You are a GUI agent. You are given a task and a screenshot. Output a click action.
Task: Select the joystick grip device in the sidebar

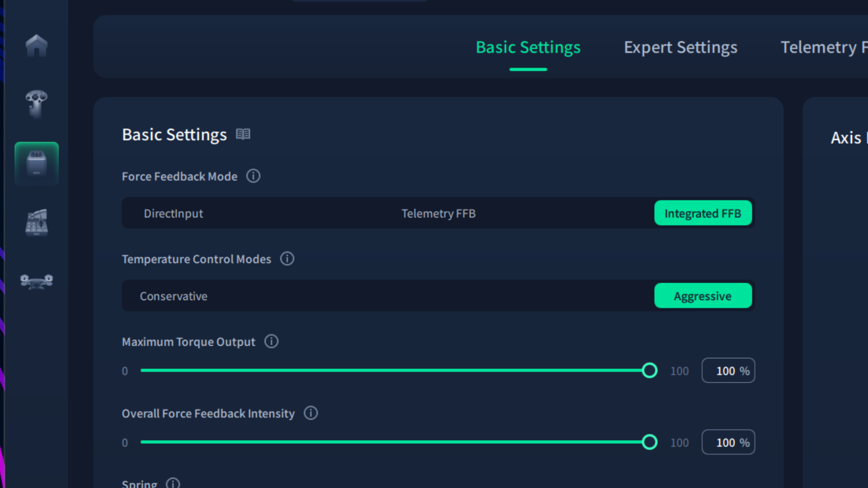[36, 105]
